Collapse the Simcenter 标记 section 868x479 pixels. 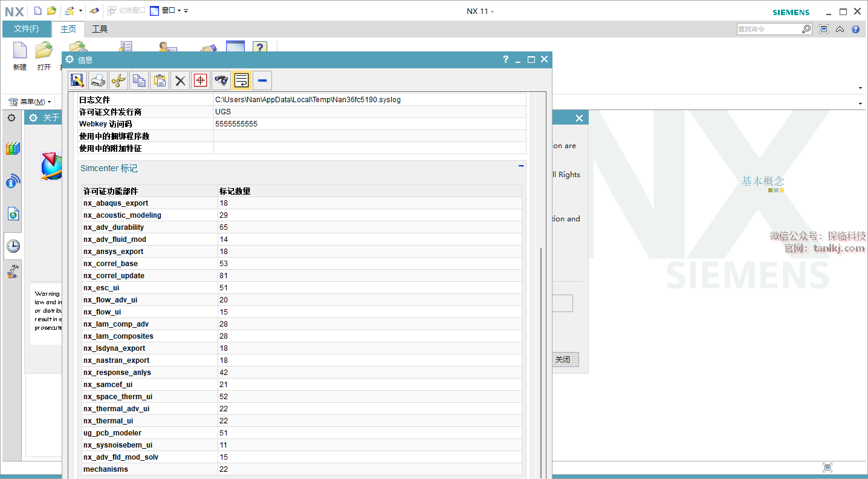521,165
